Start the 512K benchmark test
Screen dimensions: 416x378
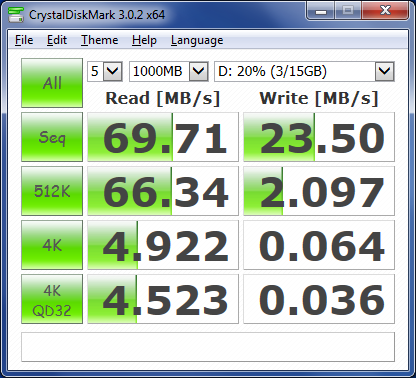tap(52, 191)
